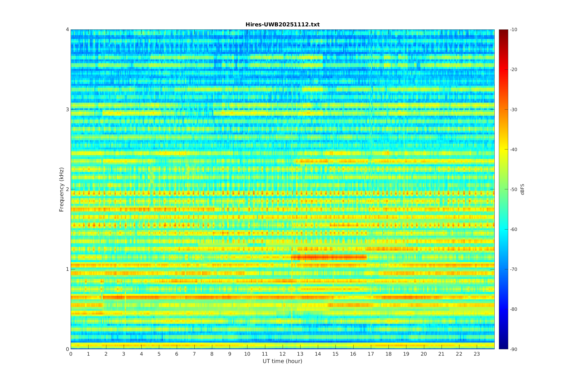Click the -30 colorbar tick label

pos(513,110)
